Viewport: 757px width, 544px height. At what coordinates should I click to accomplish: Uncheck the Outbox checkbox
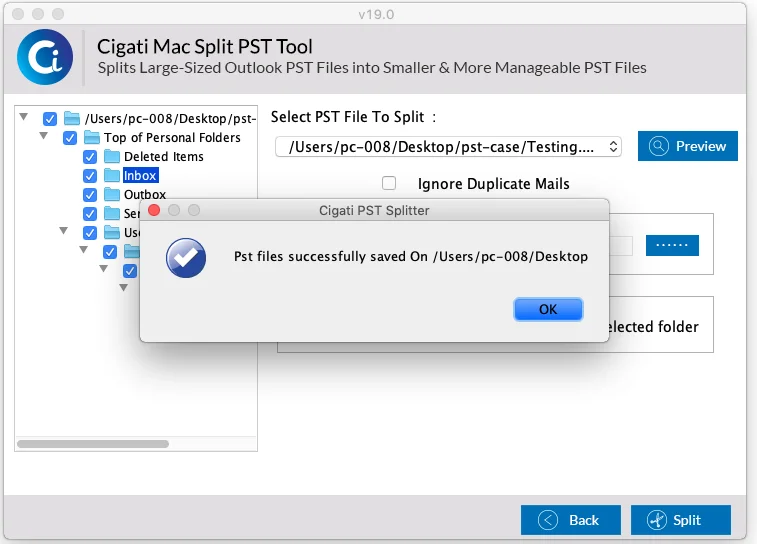(x=90, y=195)
